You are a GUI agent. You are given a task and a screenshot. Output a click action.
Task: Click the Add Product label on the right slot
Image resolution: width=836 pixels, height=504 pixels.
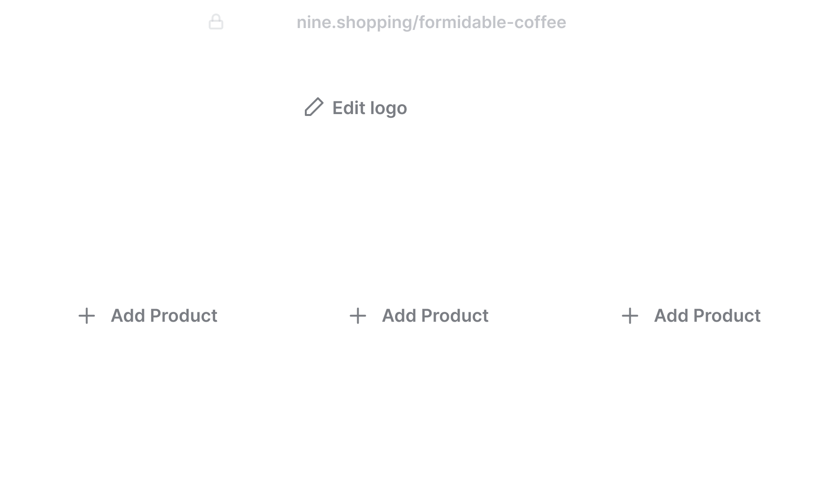706,316
